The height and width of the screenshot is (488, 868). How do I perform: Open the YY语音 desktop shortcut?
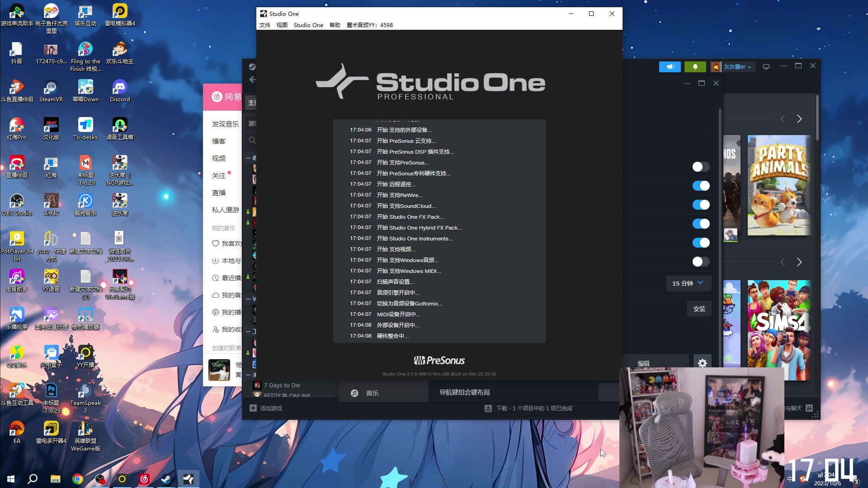pos(51,280)
